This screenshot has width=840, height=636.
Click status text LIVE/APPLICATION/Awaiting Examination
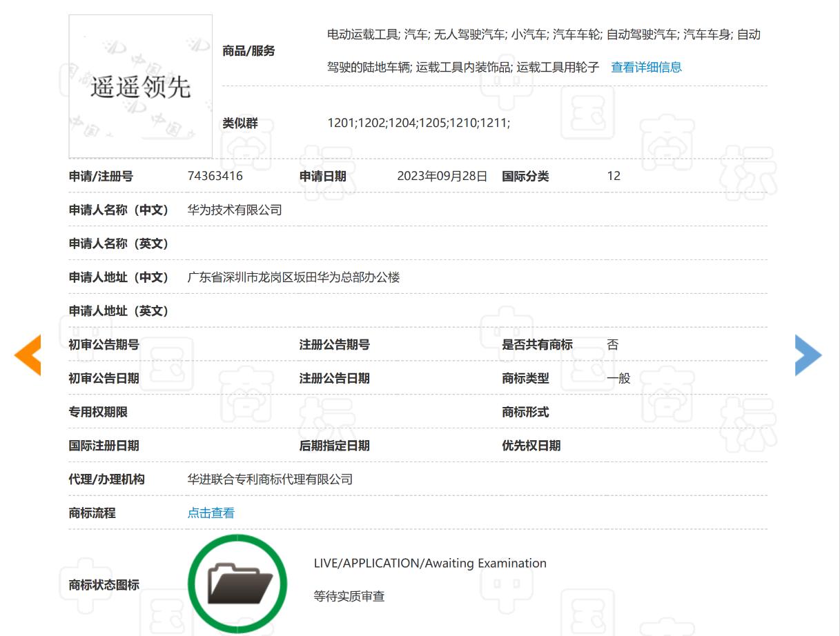click(430, 563)
